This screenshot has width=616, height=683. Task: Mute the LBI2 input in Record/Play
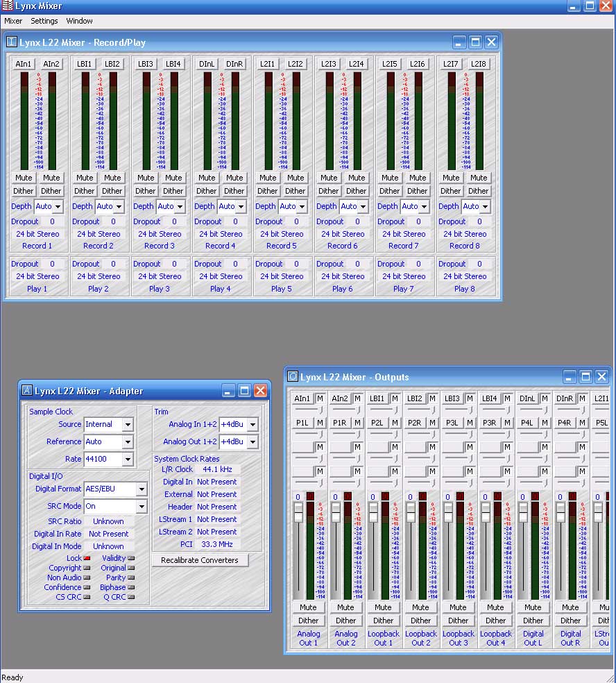[x=112, y=178]
